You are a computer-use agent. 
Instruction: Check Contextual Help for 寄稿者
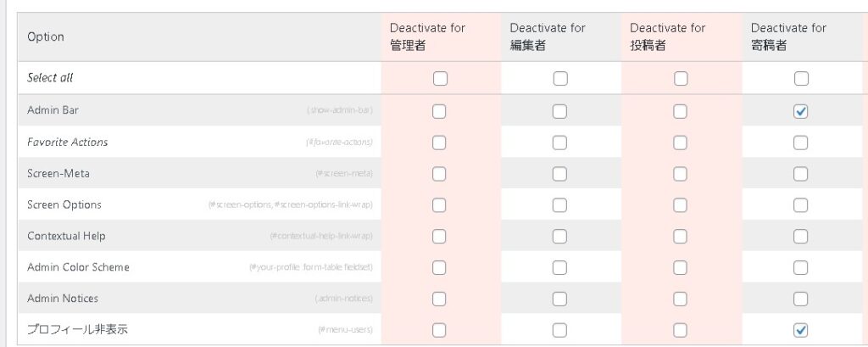point(801,236)
